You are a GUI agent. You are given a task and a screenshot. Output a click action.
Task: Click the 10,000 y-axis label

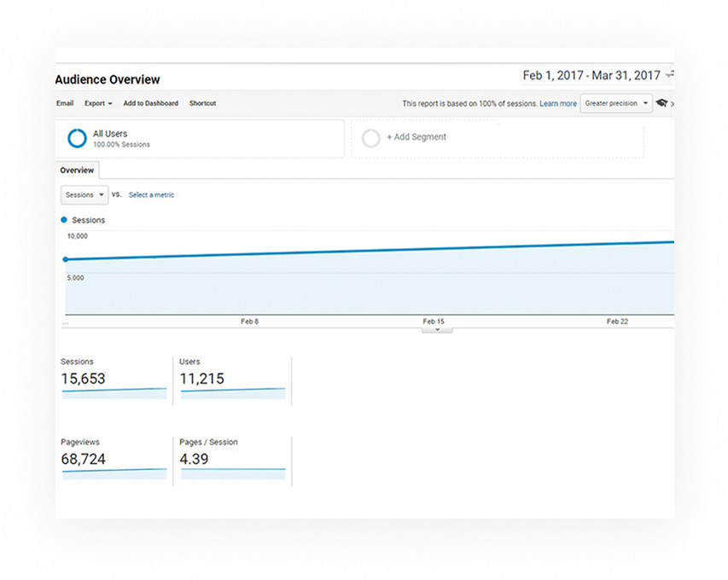(x=78, y=236)
